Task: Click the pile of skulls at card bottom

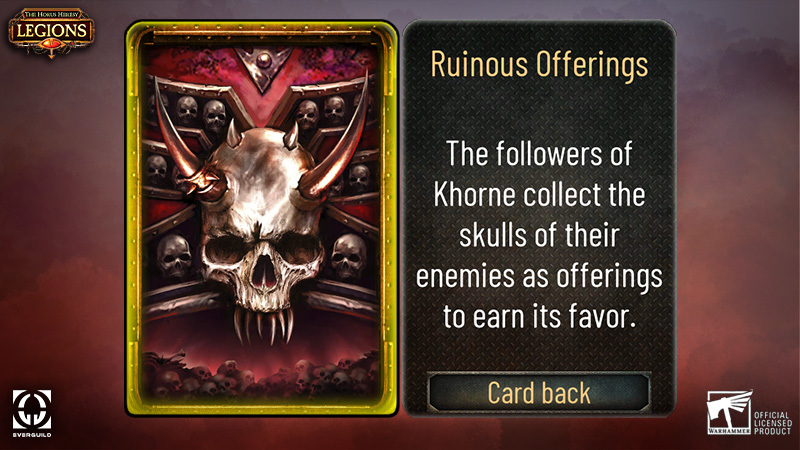Action: [x=261, y=378]
